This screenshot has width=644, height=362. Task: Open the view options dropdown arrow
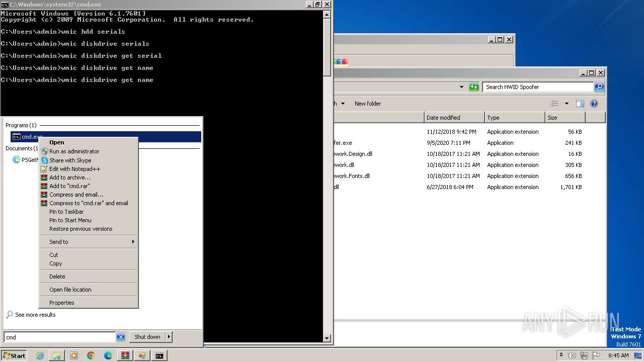click(x=567, y=104)
